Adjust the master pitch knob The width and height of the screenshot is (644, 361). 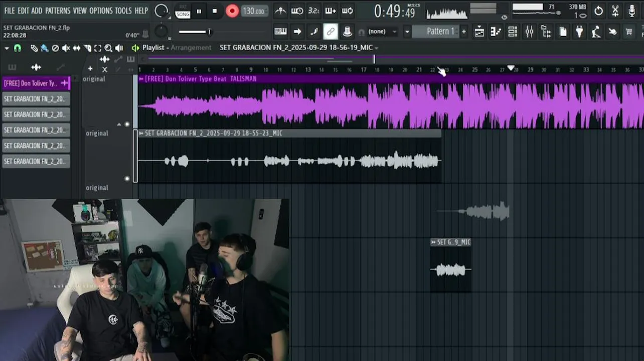[x=161, y=32]
